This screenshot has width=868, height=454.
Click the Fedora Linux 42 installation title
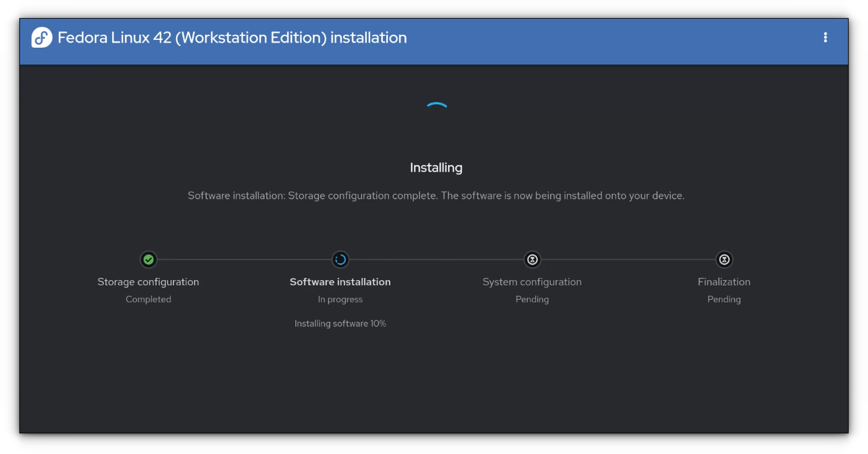(x=232, y=37)
